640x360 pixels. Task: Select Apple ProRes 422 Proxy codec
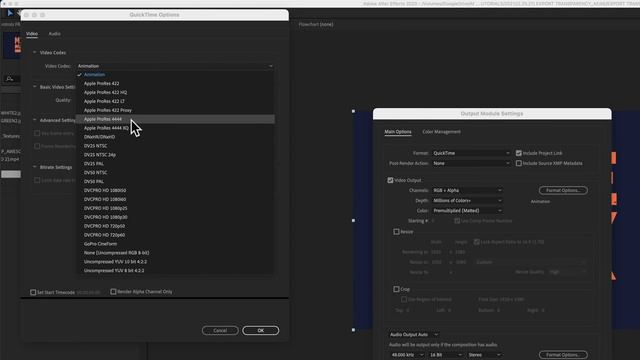tap(175, 110)
